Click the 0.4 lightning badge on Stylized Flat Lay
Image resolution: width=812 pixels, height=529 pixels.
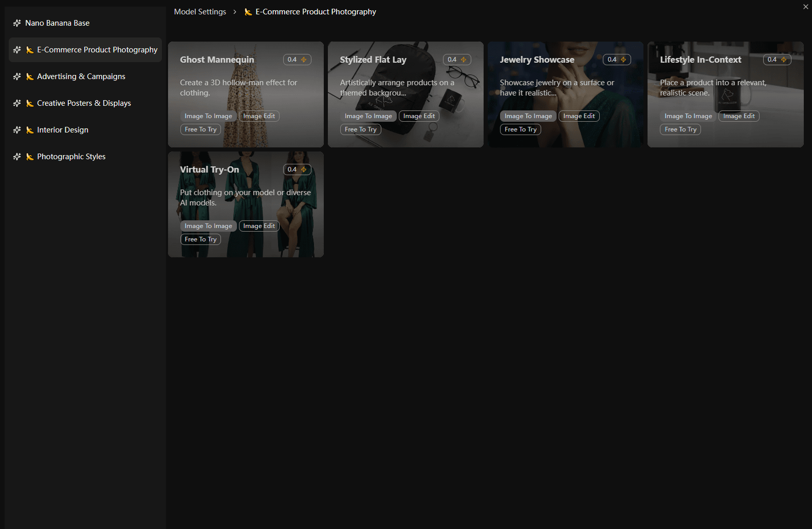point(457,60)
